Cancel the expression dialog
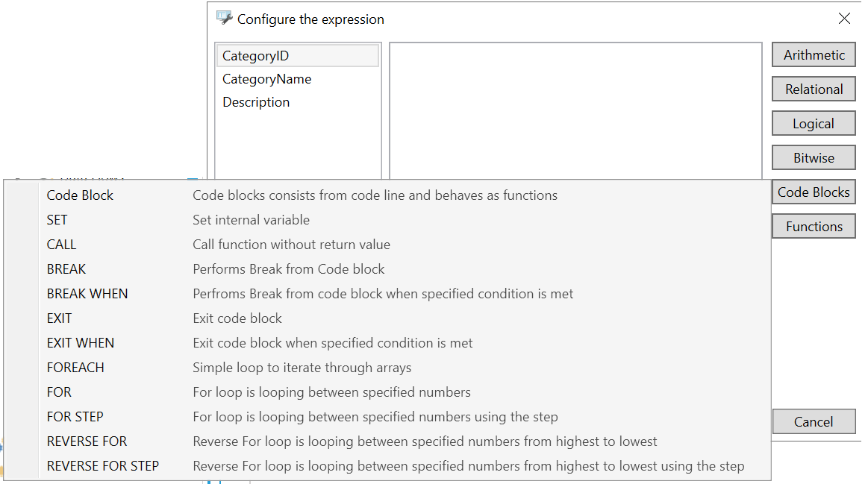Screen dimensions: 868x484 [x=814, y=422]
